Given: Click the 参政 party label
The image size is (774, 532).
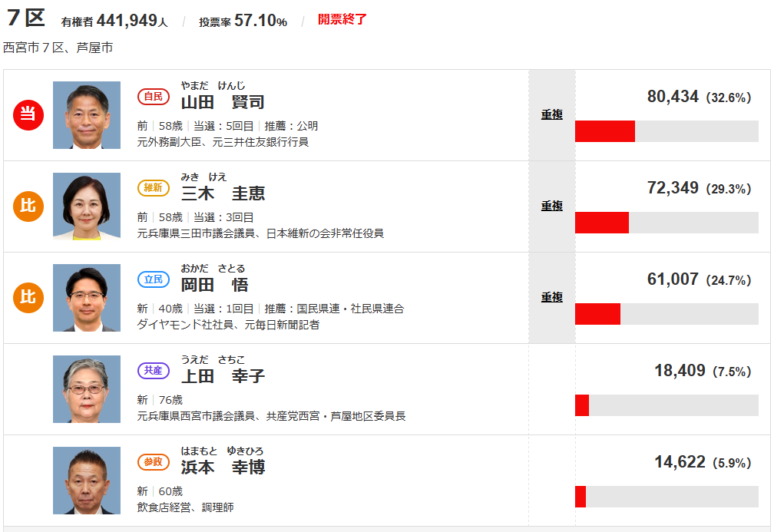Looking at the screenshot, I should coord(154,462).
